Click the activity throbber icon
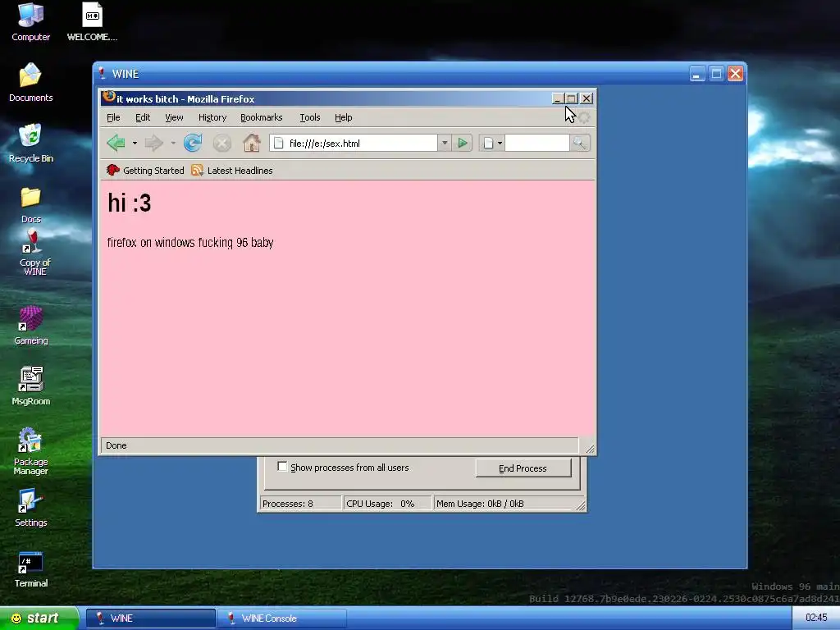The image size is (840, 630). click(x=584, y=117)
